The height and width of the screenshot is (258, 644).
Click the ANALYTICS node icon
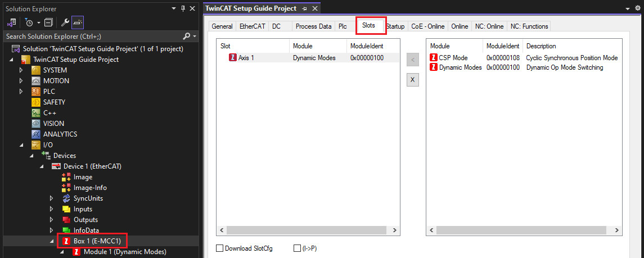pos(36,134)
